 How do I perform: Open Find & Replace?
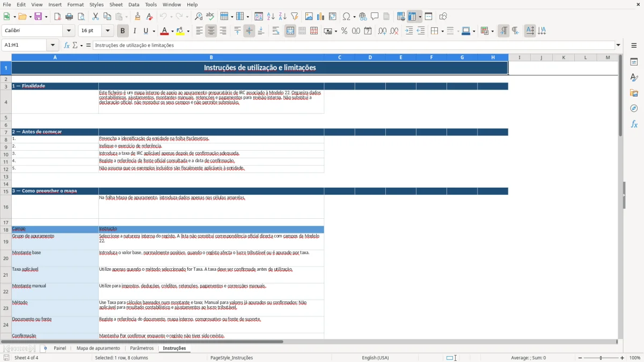click(199, 17)
